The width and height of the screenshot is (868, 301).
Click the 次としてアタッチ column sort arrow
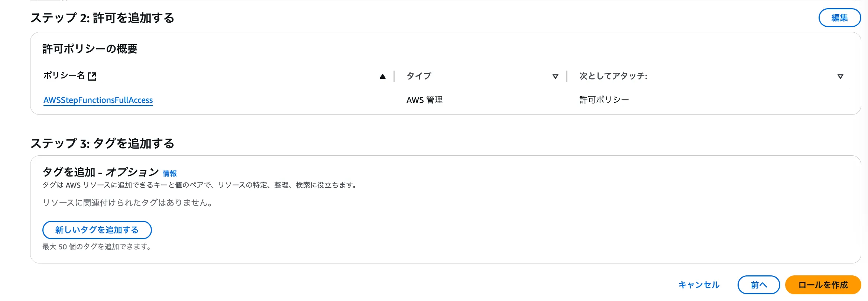840,77
